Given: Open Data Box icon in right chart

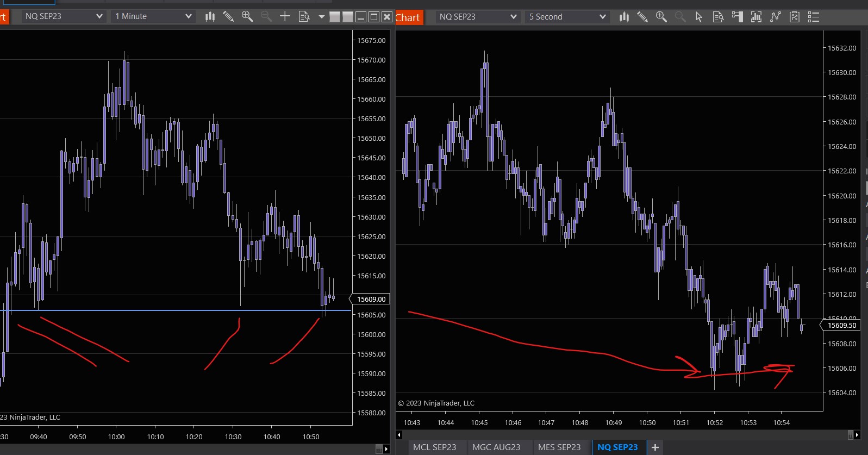Looking at the screenshot, I should 718,17.
